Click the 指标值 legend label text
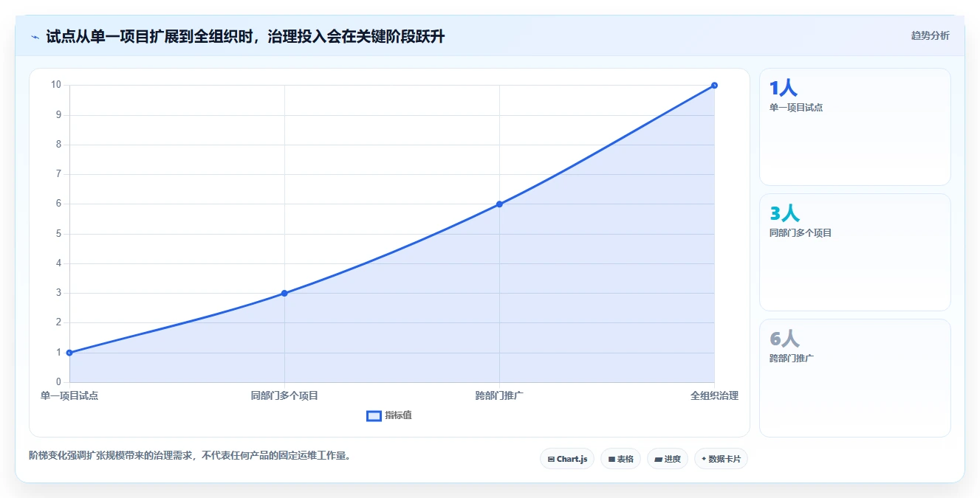 398,415
